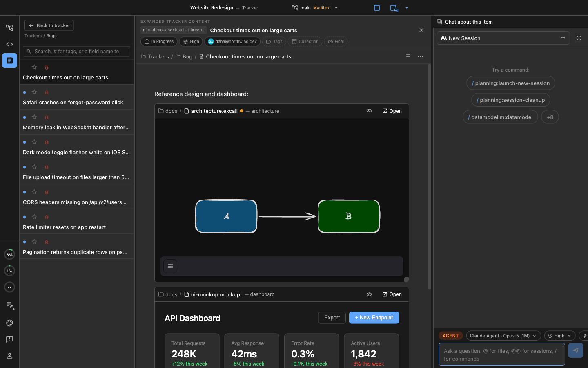
Task: Click Back to tracker button
Action: tap(49, 25)
